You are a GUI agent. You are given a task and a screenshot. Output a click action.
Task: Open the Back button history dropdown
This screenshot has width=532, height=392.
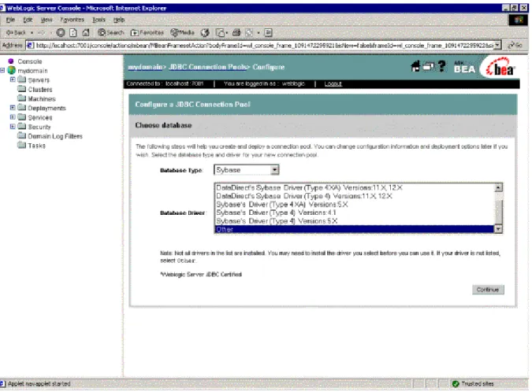(x=32, y=32)
